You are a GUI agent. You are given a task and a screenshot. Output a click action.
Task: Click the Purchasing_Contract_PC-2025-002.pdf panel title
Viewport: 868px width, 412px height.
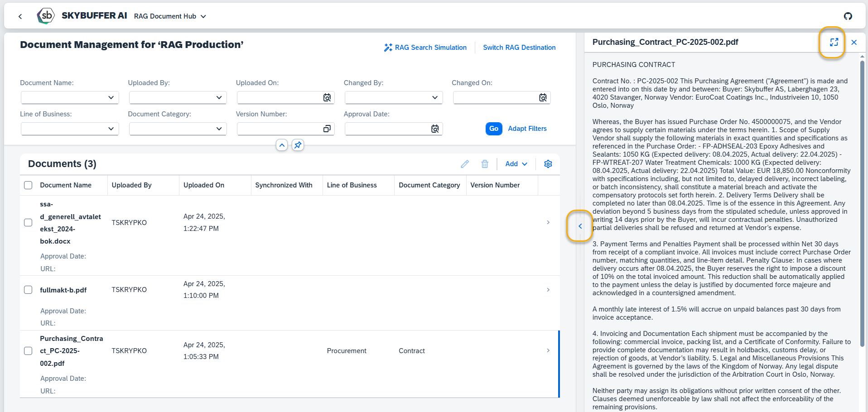[x=665, y=42]
